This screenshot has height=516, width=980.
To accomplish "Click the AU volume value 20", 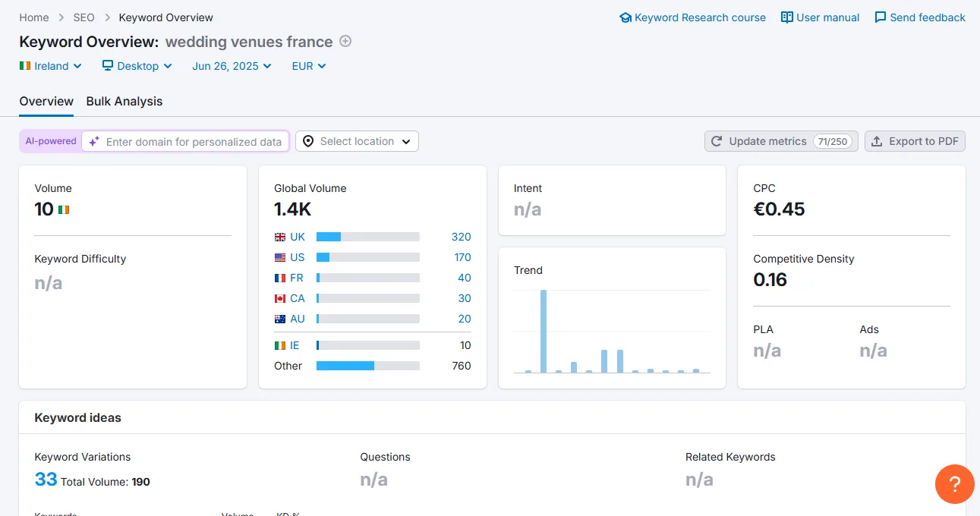I will (x=465, y=319).
